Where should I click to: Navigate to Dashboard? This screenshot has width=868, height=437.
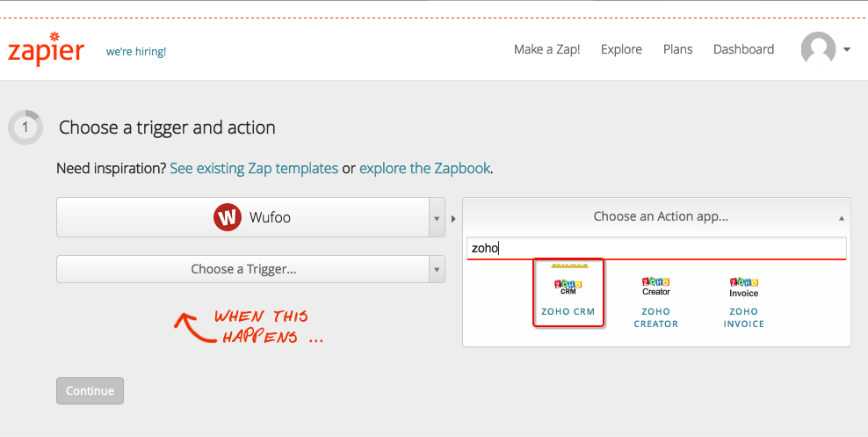(x=743, y=49)
